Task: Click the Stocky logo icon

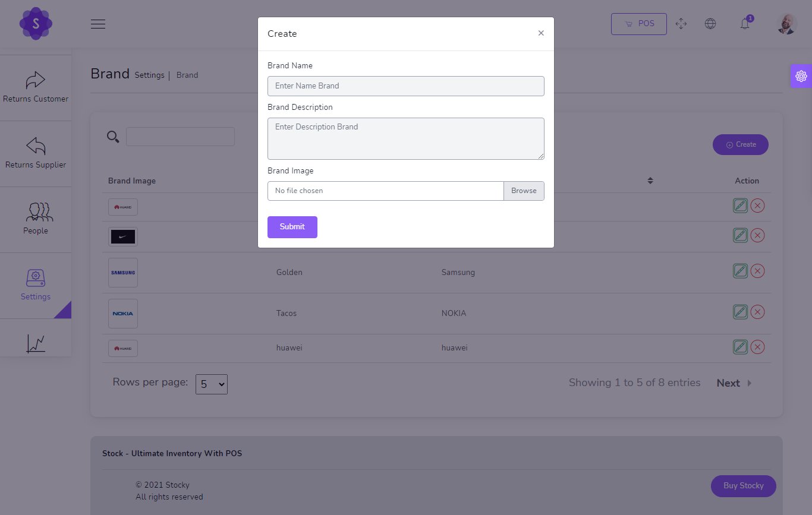Action: pyautogui.click(x=36, y=24)
